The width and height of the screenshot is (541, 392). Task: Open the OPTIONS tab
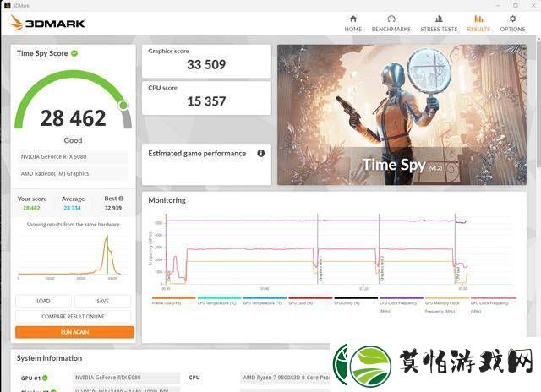click(512, 24)
